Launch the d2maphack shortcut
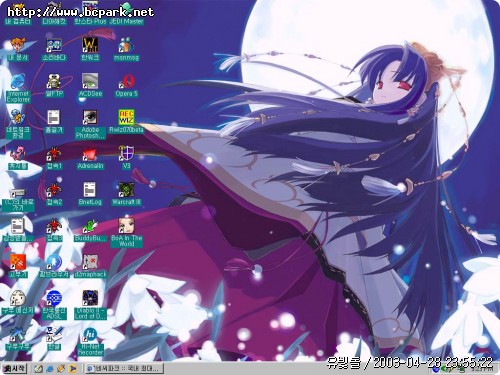Viewport: 500px width, 375px height. coord(90,266)
